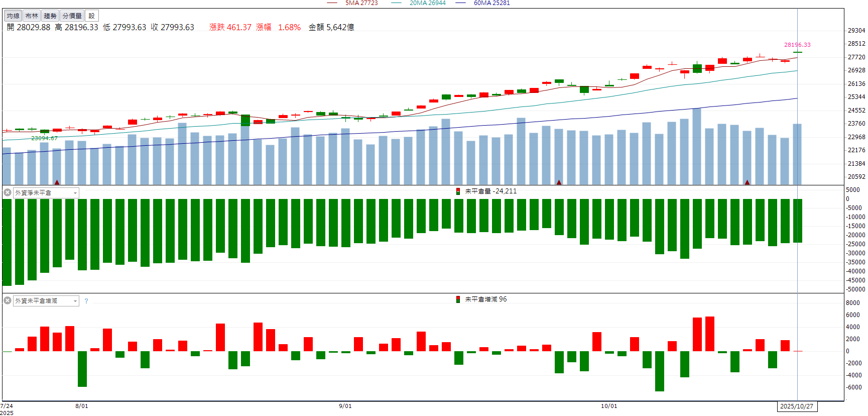Click the 23094.67 low price label
Viewport: 868px width, 416px height.
pos(44,138)
